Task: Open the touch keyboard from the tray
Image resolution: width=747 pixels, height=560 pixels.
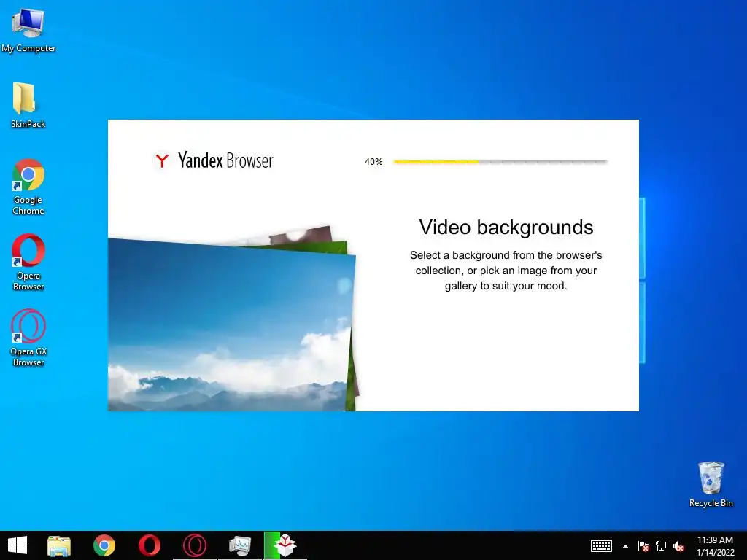Action: click(601, 545)
